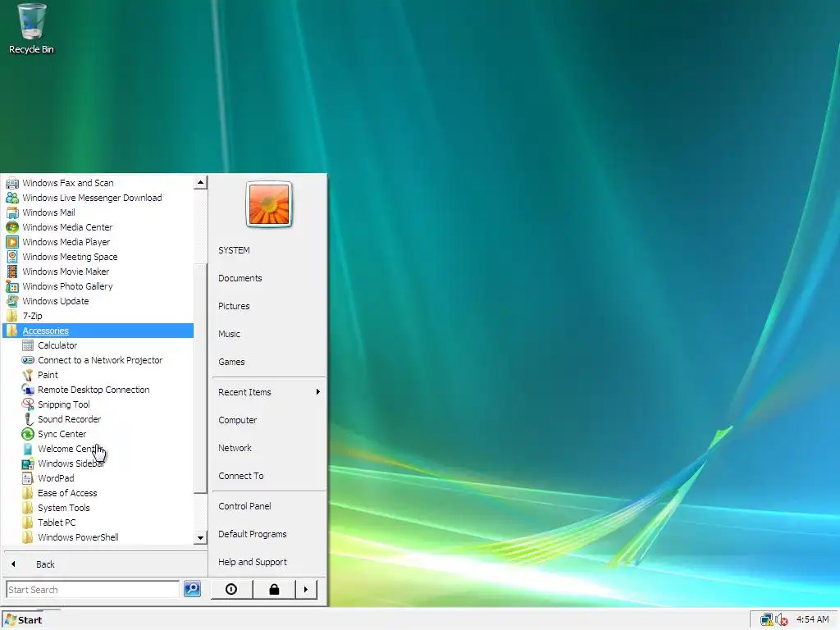Image resolution: width=840 pixels, height=630 pixels.
Task: Open shutdown options arrow menu
Action: pos(307,589)
